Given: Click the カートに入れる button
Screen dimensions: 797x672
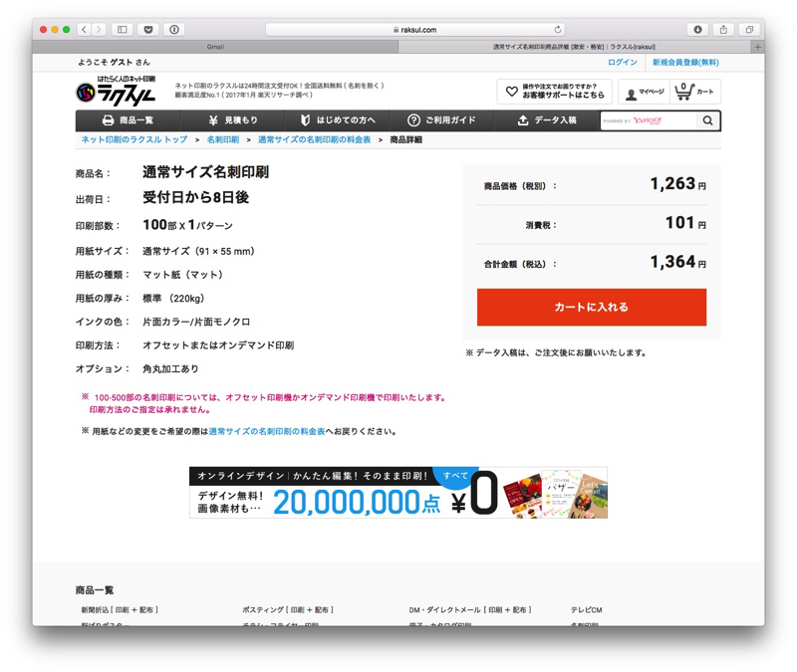Looking at the screenshot, I should (x=591, y=307).
